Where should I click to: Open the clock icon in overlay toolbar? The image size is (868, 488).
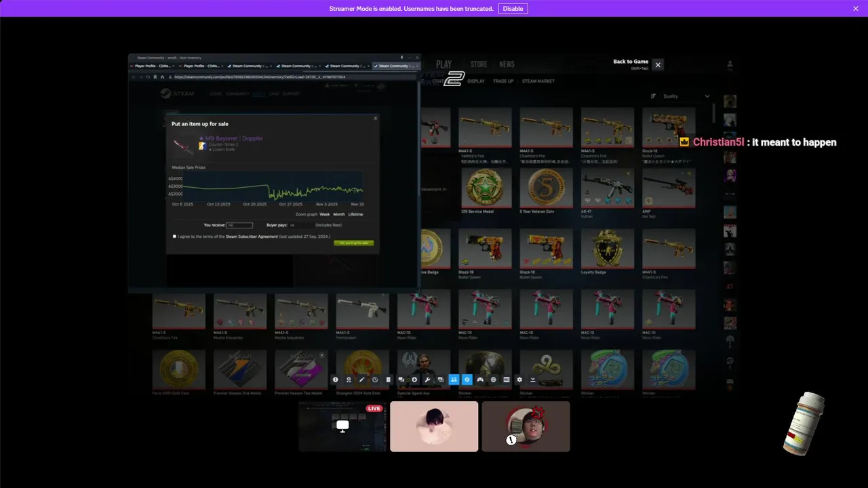[x=375, y=380]
